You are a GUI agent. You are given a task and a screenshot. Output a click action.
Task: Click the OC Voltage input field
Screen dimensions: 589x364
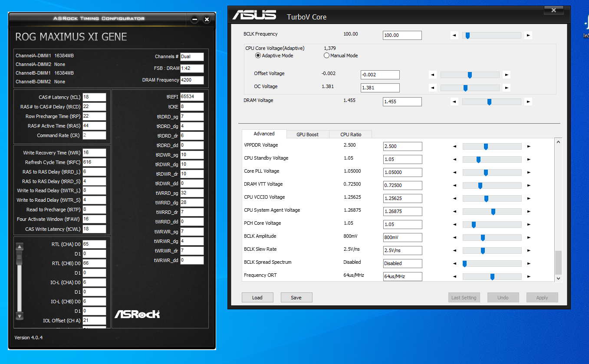tap(380, 88)
